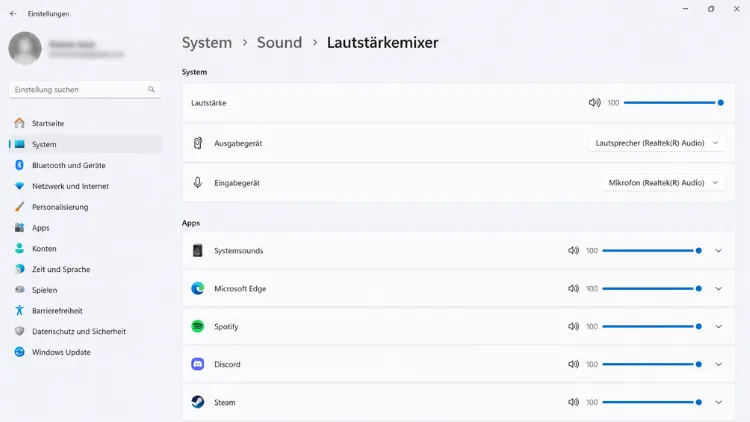Mute Systemsounds with speaker icon

(574, 251)
